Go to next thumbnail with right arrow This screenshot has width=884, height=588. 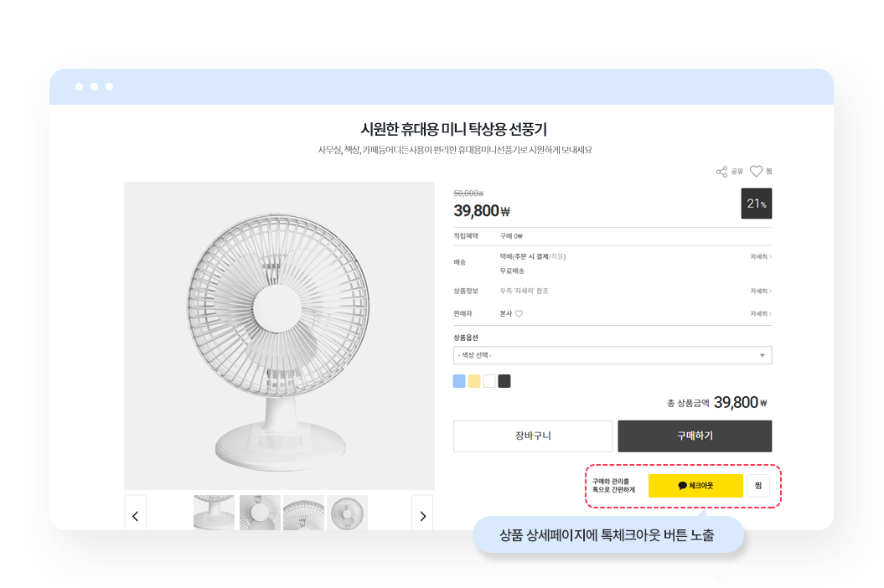point(422,513)
